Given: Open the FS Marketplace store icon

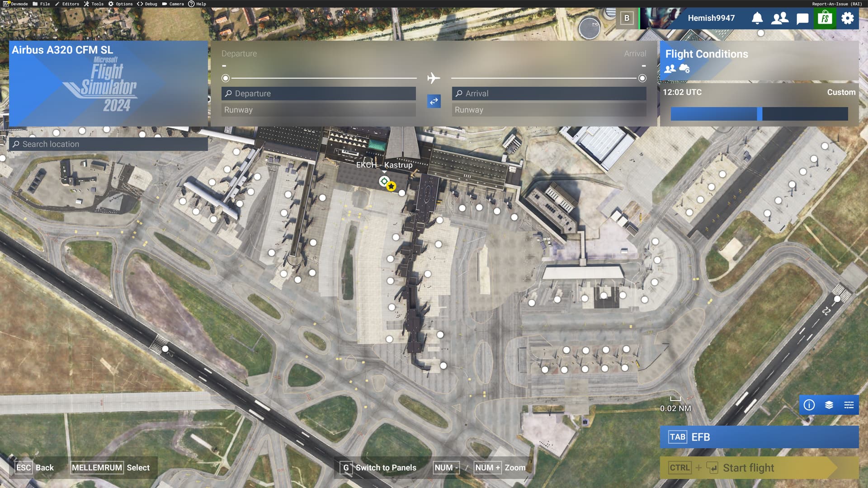Looking at the screenshot, I should click(x=825, y=19).
